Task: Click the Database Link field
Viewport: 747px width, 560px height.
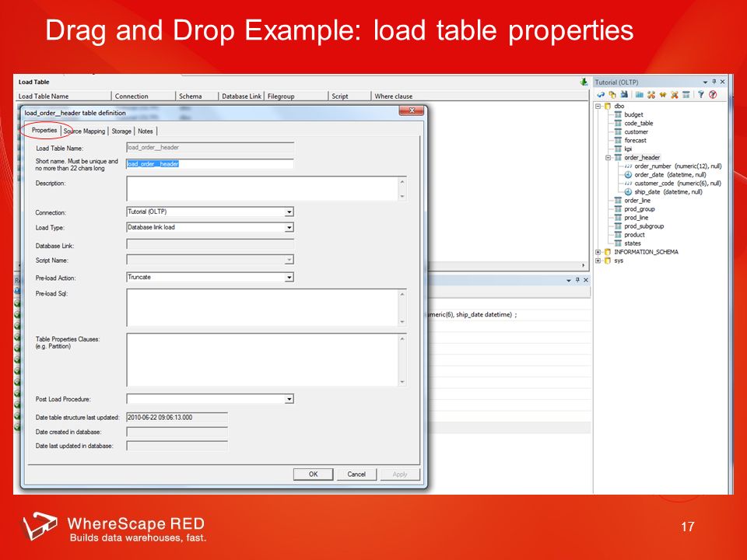Action: pyautogui.click(x=209, y=245)
